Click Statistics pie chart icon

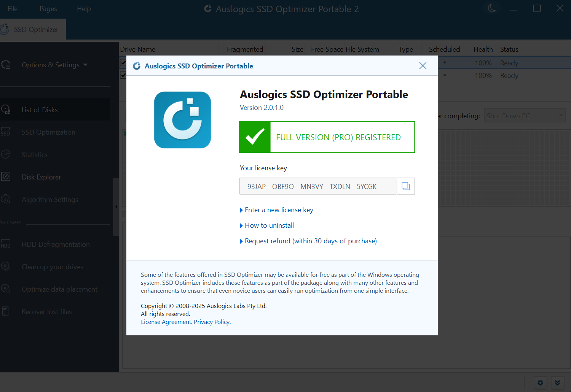[x=6, y=154]
